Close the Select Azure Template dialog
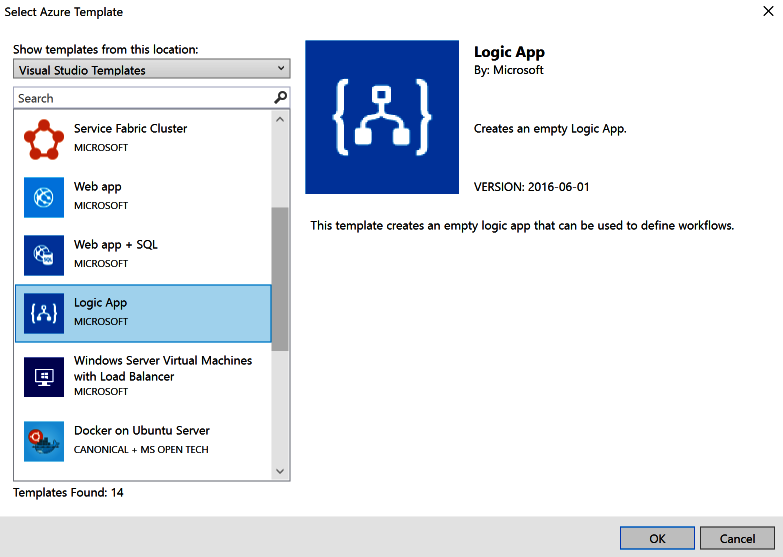This screenshot has width=783, height=557. pos(767,13)
